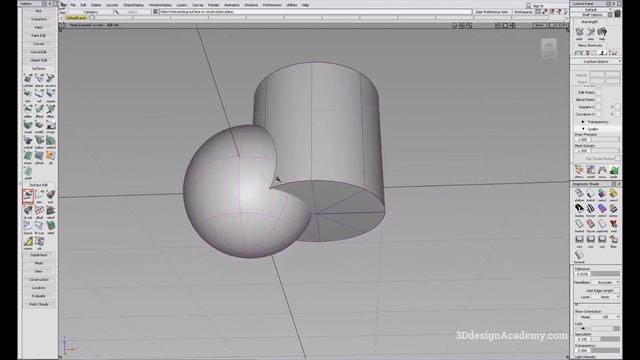Click the Draw Precision slider
Viewport: 640px width, 360px height.
605,139
